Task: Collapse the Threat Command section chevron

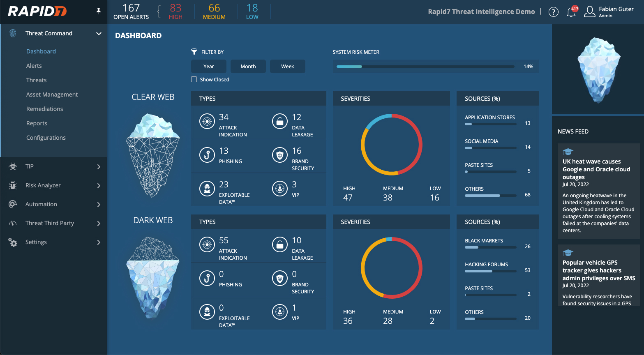Action: [x=99, y=33]
